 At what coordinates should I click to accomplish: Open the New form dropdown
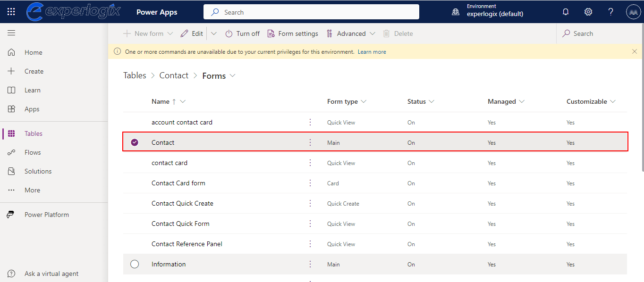[x=148, y=33]
